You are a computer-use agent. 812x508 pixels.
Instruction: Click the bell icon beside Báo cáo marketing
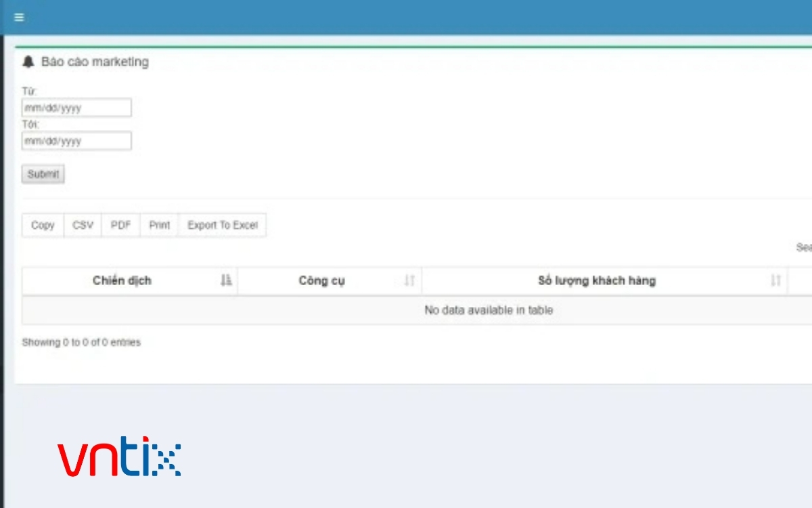point(28,62)
